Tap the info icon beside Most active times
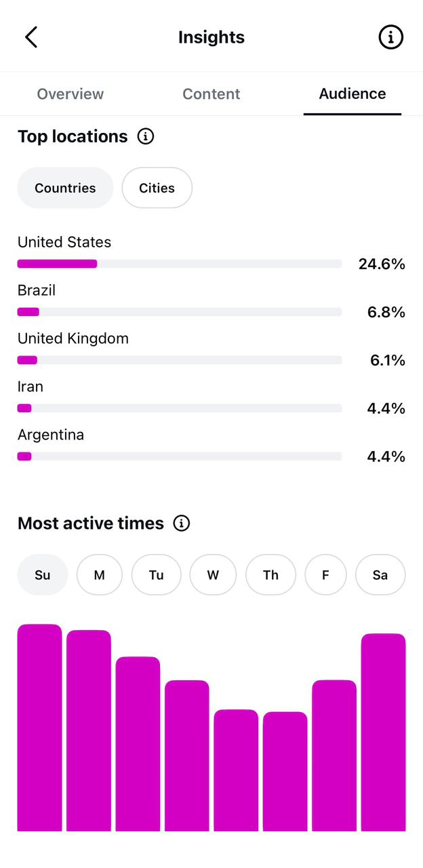 [x=181, y=524]
